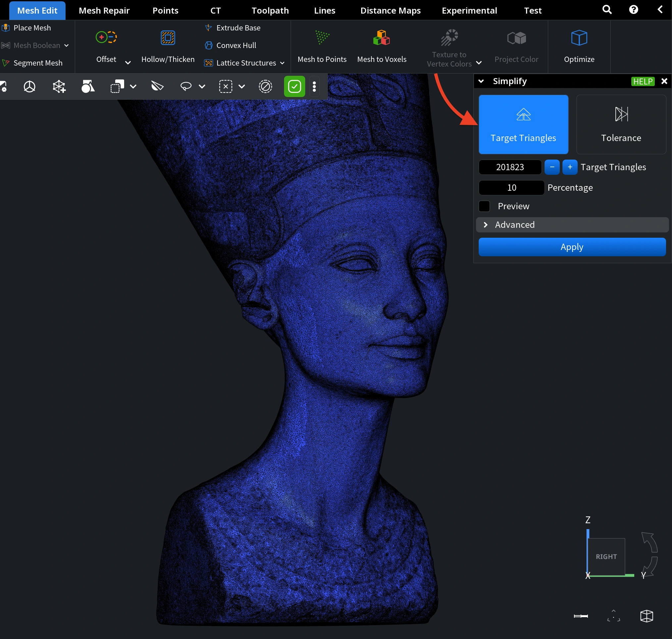Switch to the Experimental tab
Image resolution: width=672 pixels, height=639 pixels.
469,11
